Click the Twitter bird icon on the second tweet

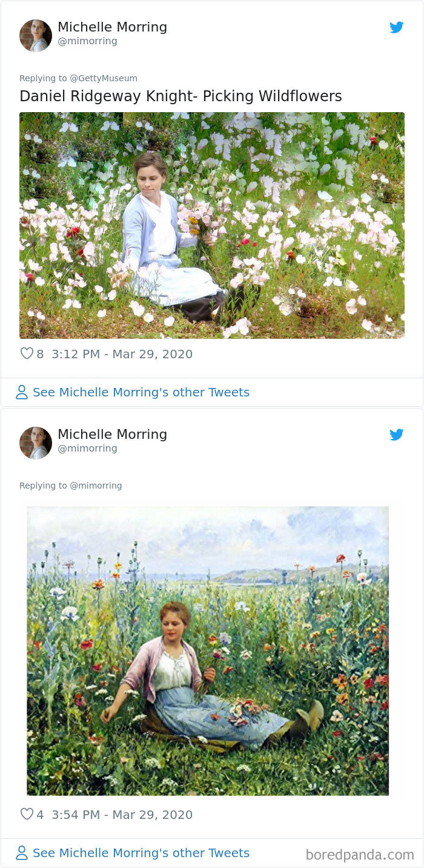click(397, 435)
